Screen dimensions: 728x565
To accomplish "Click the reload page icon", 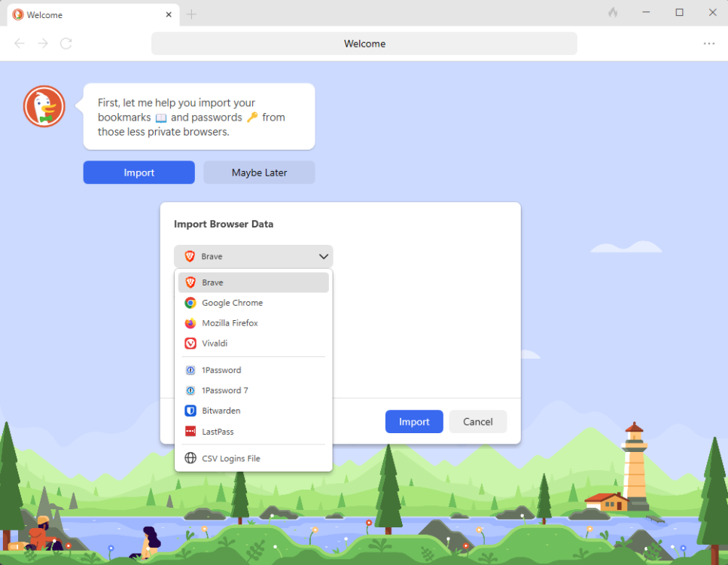I will pyautogui.click(x=66, y=44).
